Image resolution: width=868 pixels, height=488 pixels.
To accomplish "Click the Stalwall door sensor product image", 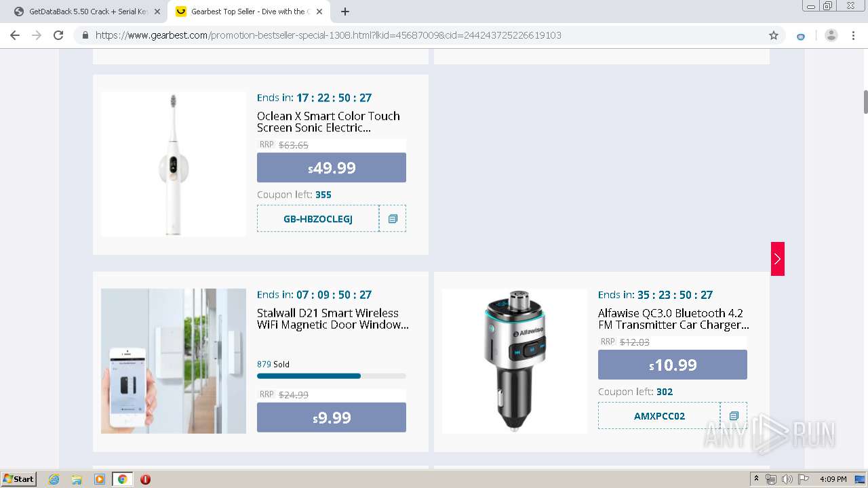I will (174, 361).
